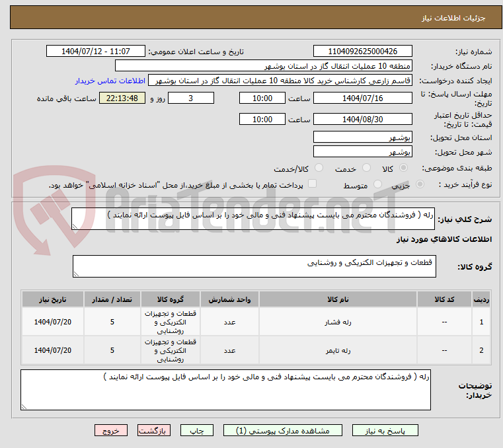
Task: Click the نام دستگاه خریدار field
Action: [263, 66]
